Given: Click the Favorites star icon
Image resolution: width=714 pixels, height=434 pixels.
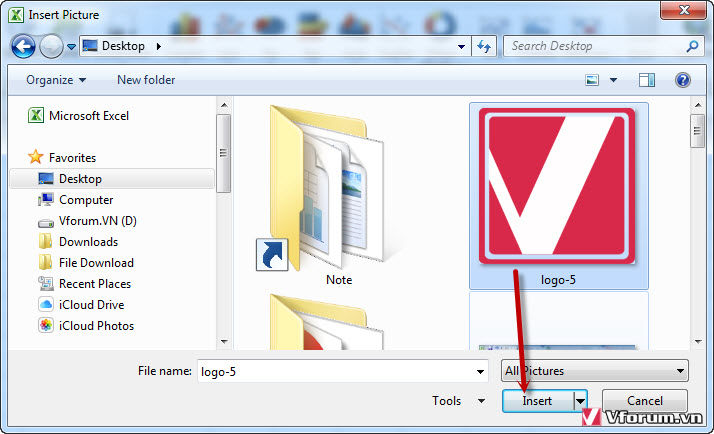Looking at the screenshot, I should [x=36, y=157].
